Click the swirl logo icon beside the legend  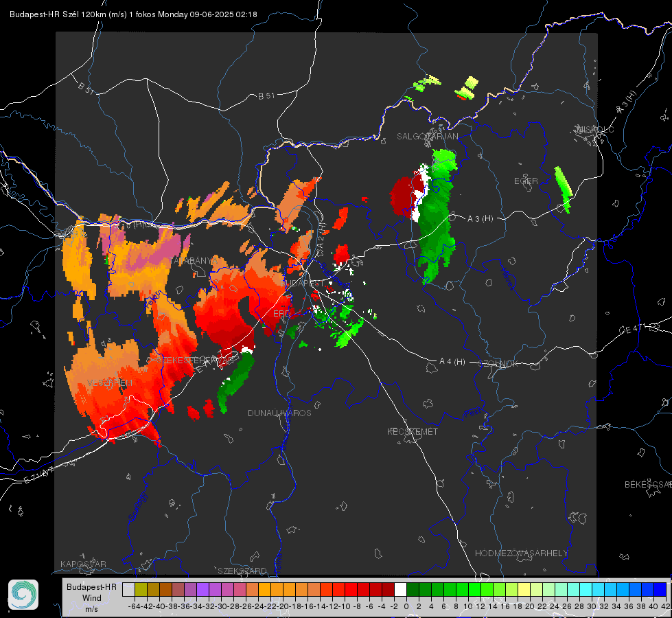[23, 595]
